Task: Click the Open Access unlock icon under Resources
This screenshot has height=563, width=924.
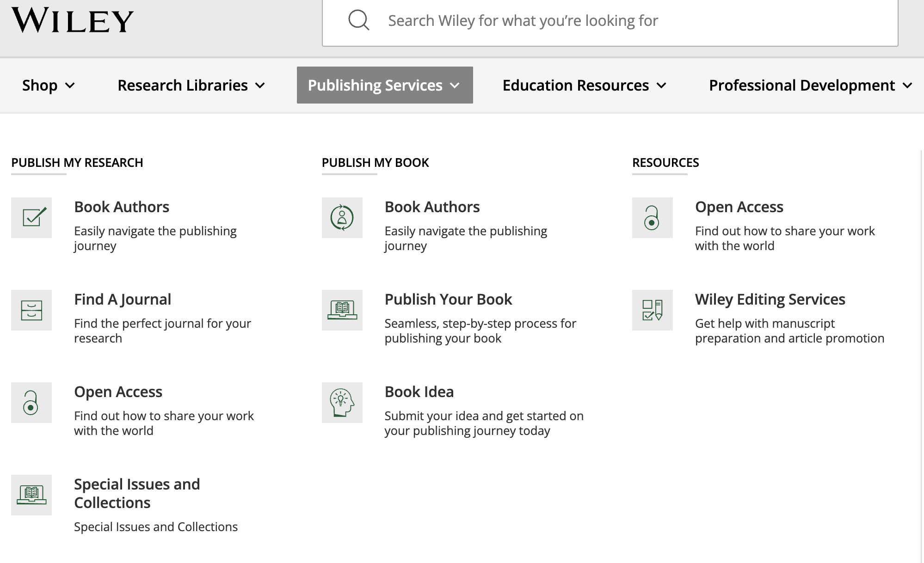Action: point(652,218)
